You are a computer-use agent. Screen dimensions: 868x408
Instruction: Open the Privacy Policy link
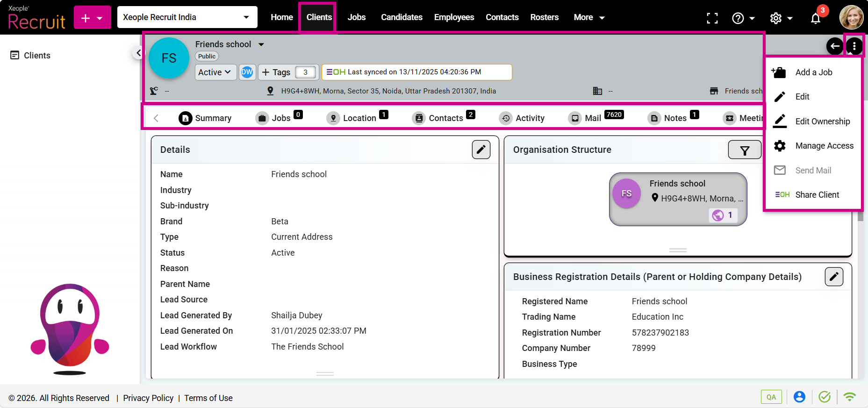pyautogui.click(x=148, y=398)
